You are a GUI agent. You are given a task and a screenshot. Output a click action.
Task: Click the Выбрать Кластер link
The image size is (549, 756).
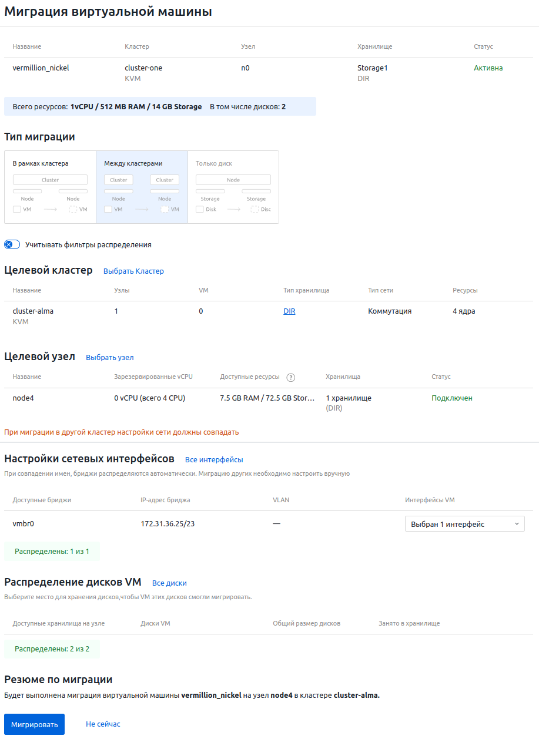coord(133,271)
